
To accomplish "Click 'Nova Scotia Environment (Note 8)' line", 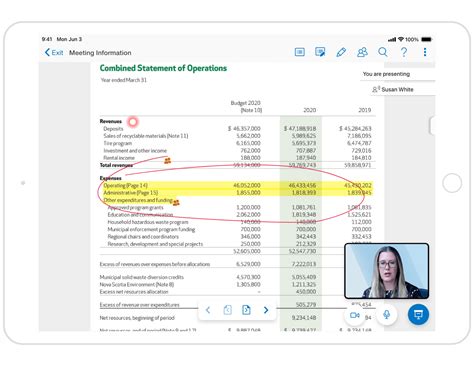I will coord(137,285).
